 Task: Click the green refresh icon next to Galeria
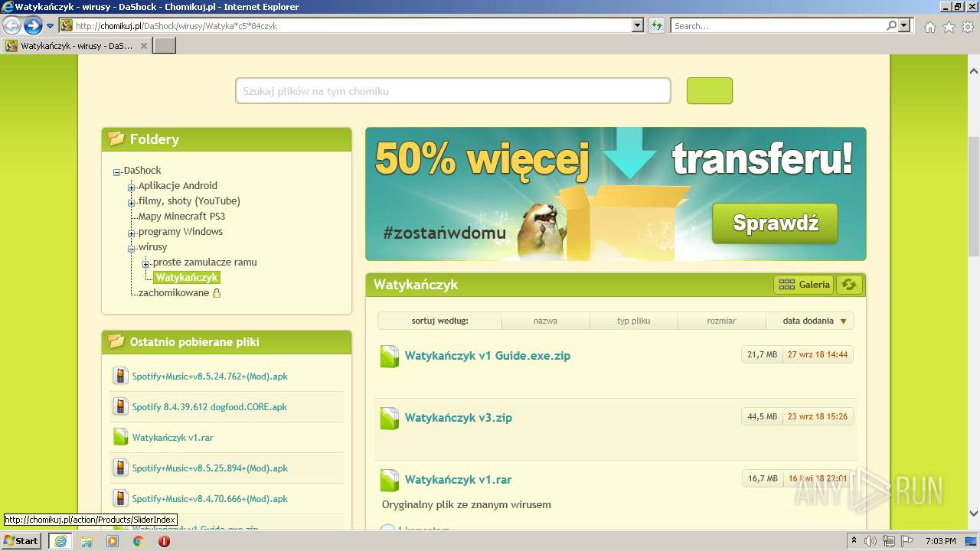849,285
